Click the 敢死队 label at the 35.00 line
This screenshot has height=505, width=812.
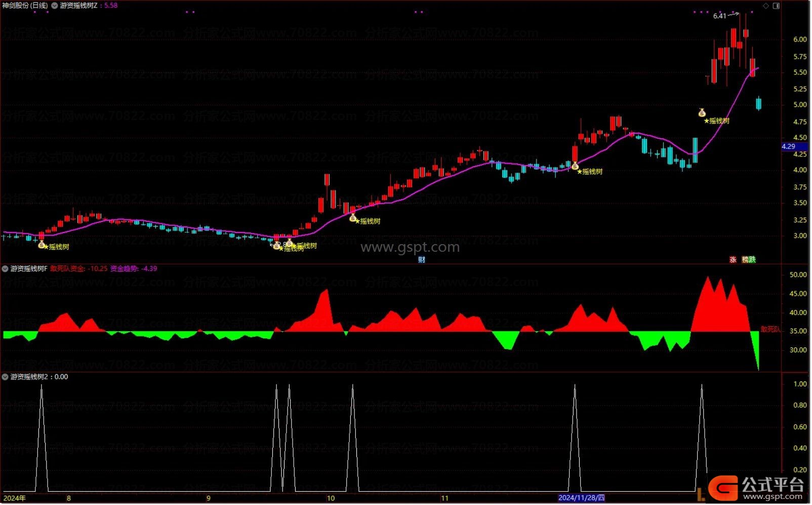click(x=770, y=329)
